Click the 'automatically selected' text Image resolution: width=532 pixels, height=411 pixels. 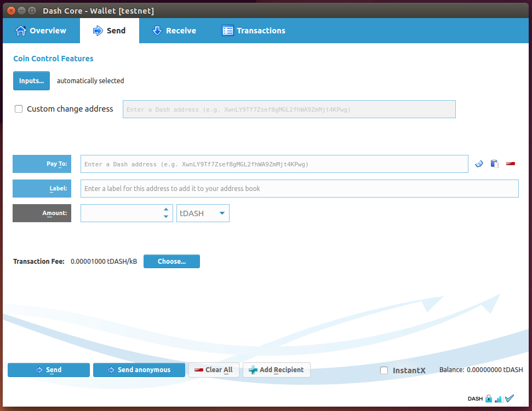coord(90,80)
